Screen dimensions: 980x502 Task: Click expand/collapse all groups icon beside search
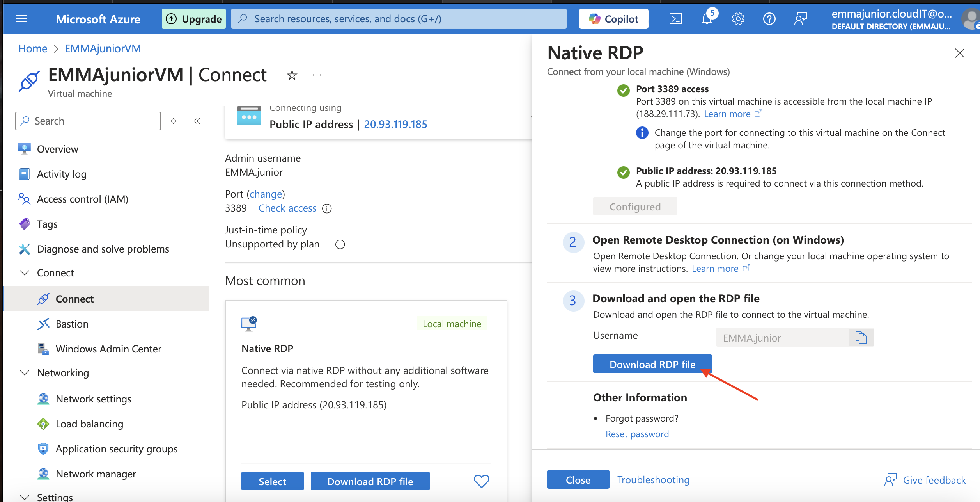(x=174, y=121)
